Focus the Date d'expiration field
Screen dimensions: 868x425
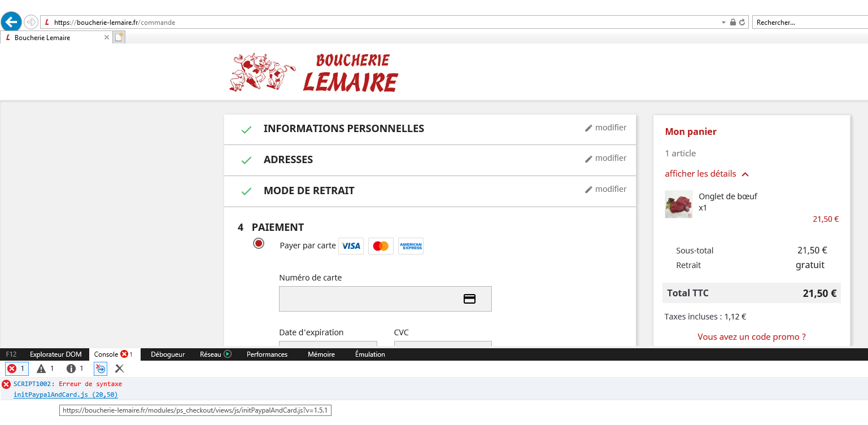(328, 343)
